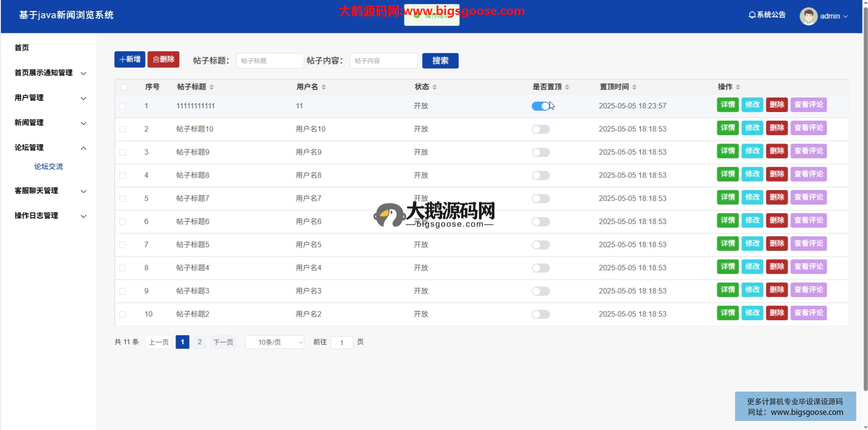This screenshot has height=430, width=868.
Task: Enable pinned toggle for 帖子标题10 row
Action: (x=541, y=130)
